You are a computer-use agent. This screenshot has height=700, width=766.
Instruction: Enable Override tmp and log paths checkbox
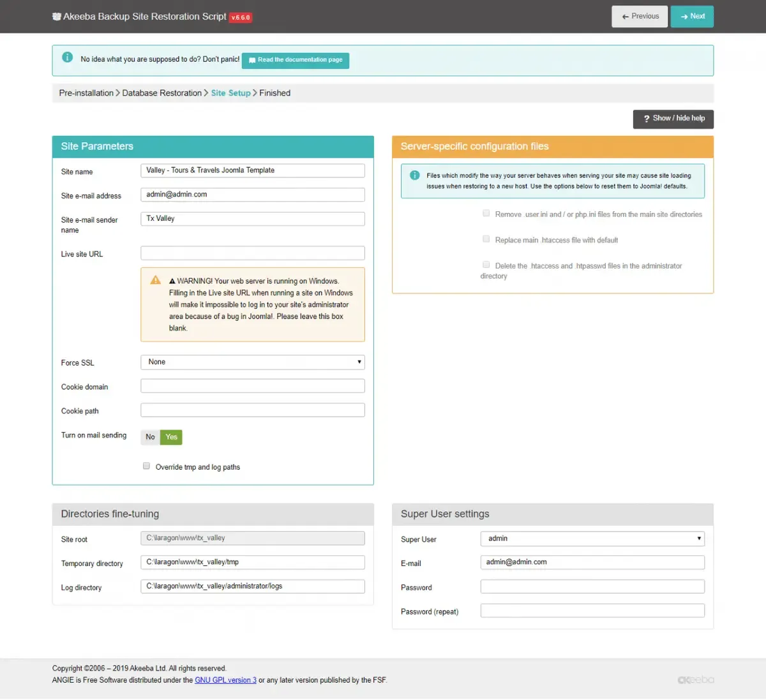pyautogui.click(x=146, y=466)
